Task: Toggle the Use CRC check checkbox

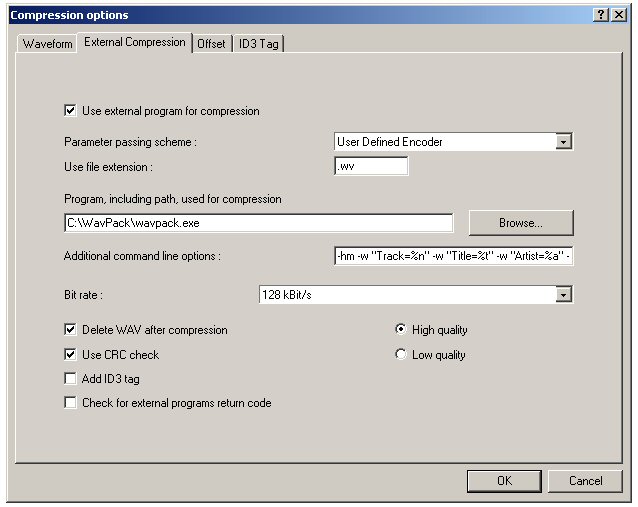Action: click(71, 354)
